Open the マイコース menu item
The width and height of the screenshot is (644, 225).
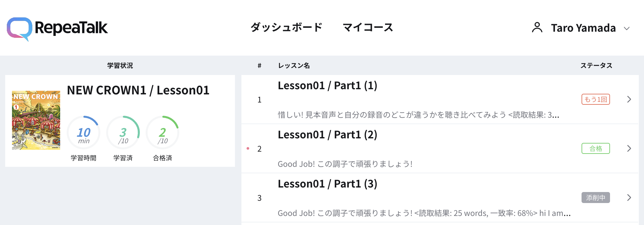(x=368, y=27)
